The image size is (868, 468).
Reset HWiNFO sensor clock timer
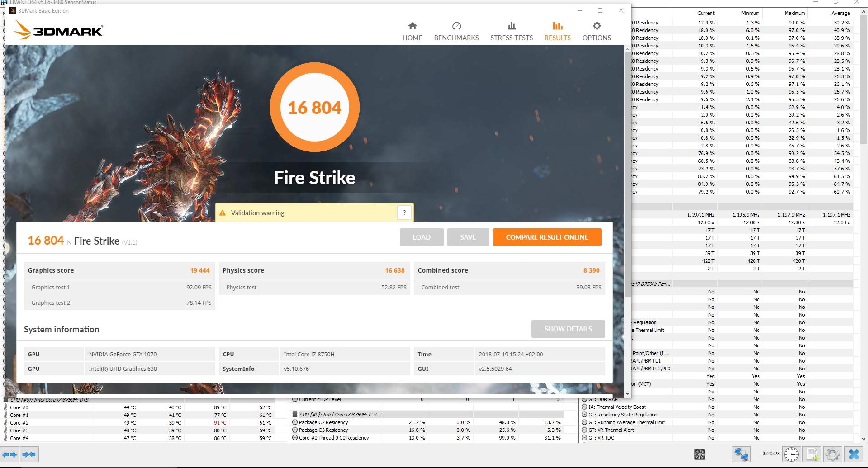[791, 454]
